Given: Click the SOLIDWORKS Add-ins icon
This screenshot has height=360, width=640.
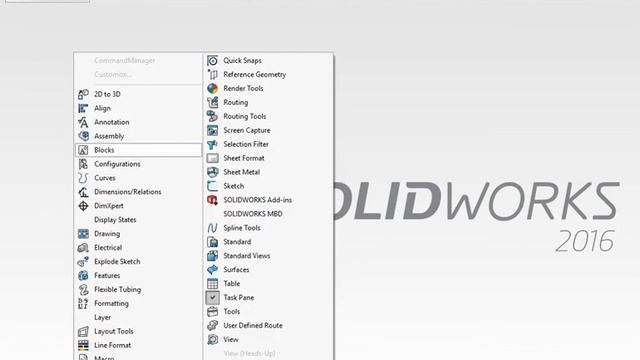Looking at the screenshot, I should (x=212, y=200).
